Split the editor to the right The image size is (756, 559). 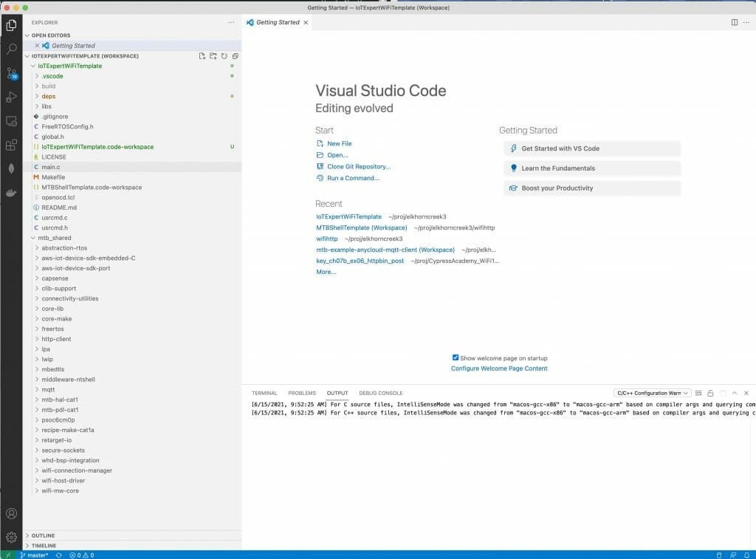click(x=735, y=22)
